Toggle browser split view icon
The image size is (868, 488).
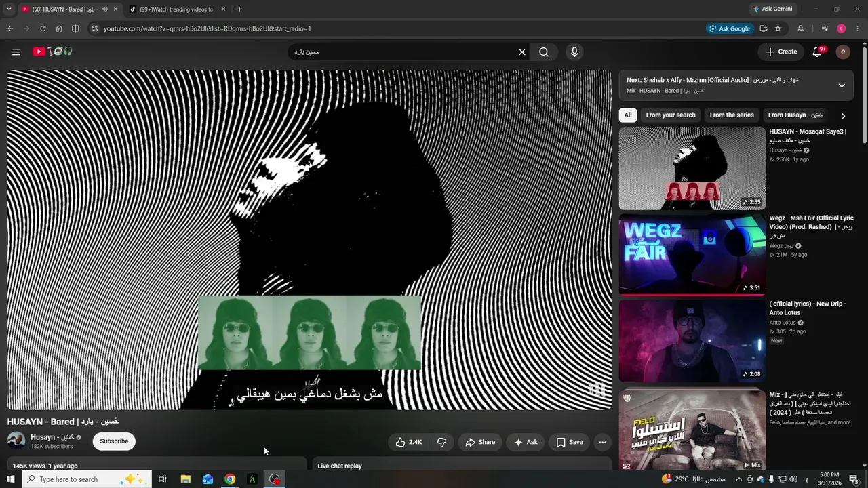click(75, 28)
